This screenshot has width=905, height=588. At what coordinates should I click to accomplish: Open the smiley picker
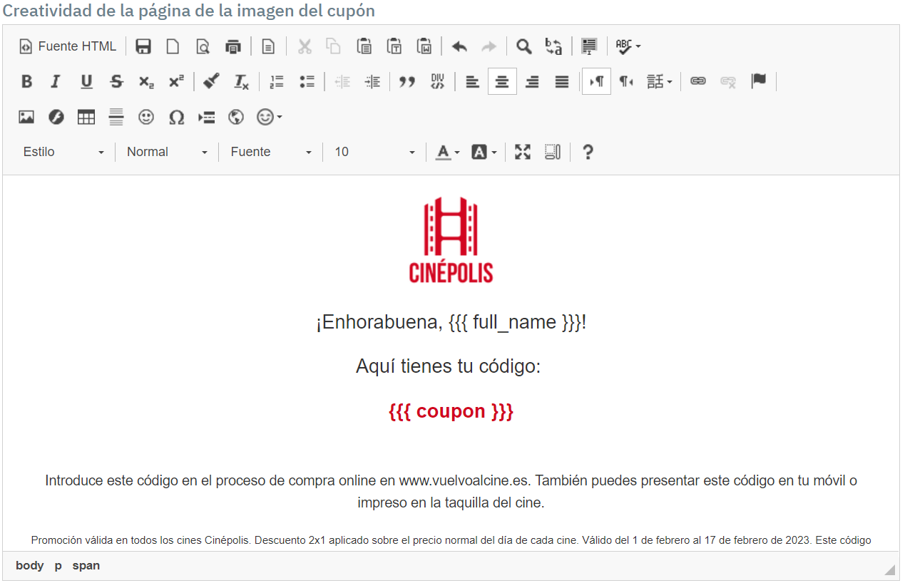coord(146,117)
